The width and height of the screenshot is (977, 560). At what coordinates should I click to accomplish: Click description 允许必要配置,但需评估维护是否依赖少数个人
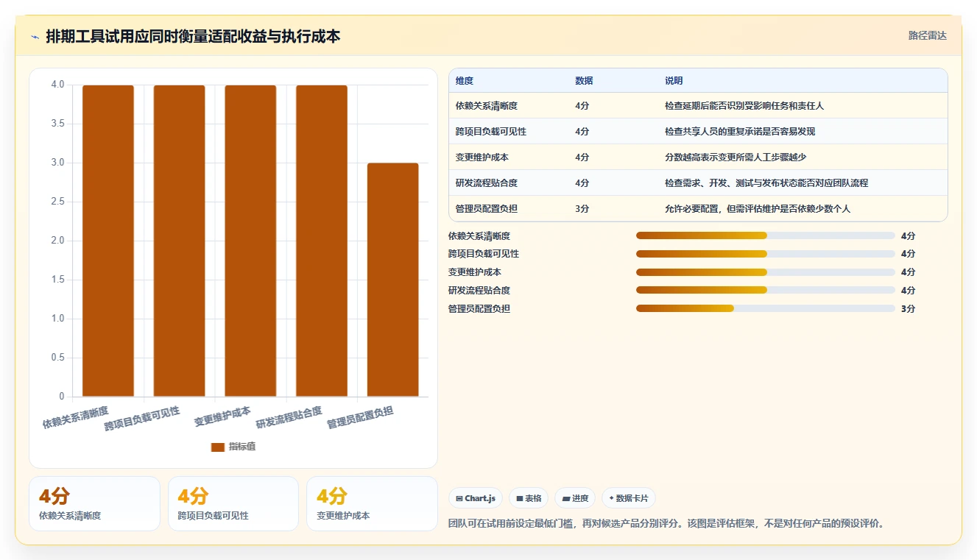pyautogui.click(x=758, y=209)
